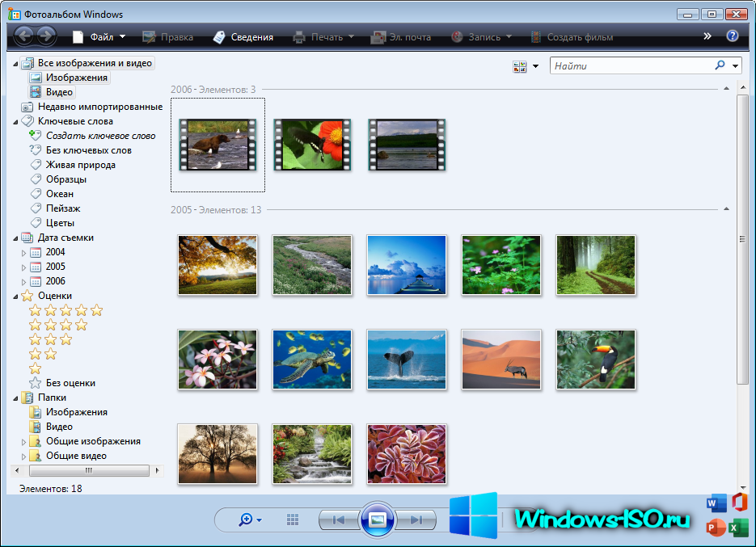Collapse the Папки folders node
Viewport: 756px width, 547px height.
click(15, 398)
